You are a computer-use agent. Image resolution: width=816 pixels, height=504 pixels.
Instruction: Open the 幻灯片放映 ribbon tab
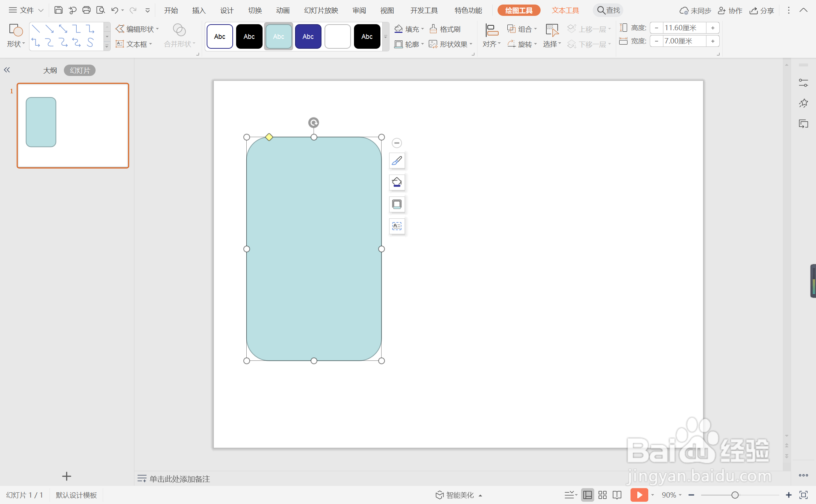click(x=321, y=10)
